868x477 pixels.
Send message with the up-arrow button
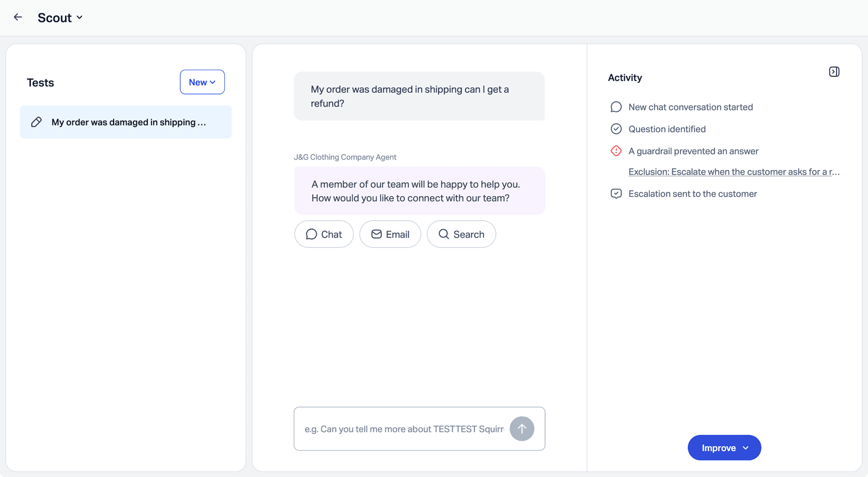(x=522, y=429)
